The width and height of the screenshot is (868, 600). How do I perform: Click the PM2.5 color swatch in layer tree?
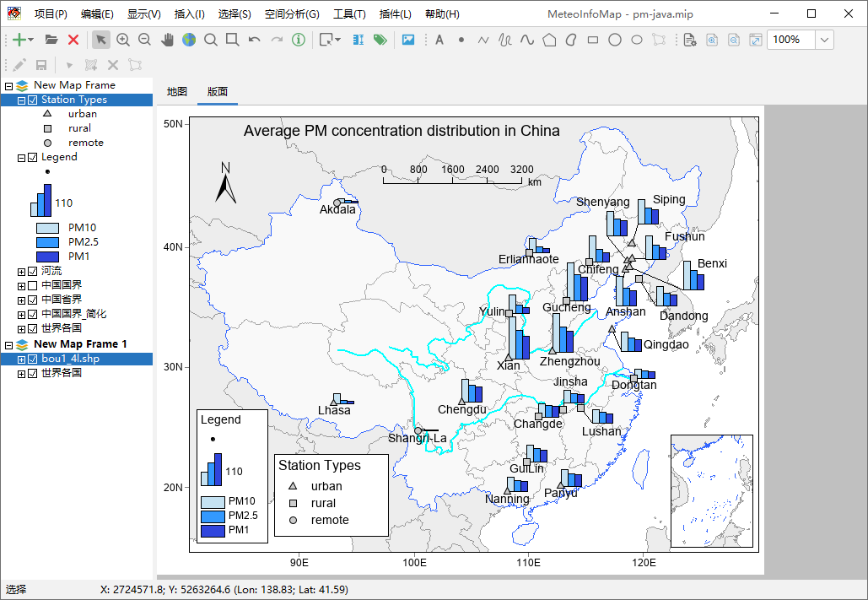click(47, 242)
